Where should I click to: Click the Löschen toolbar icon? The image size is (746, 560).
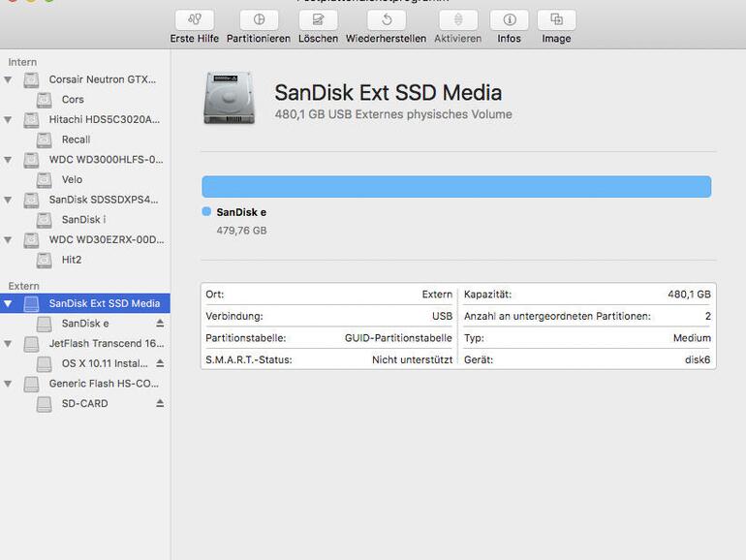click(318, 20)
